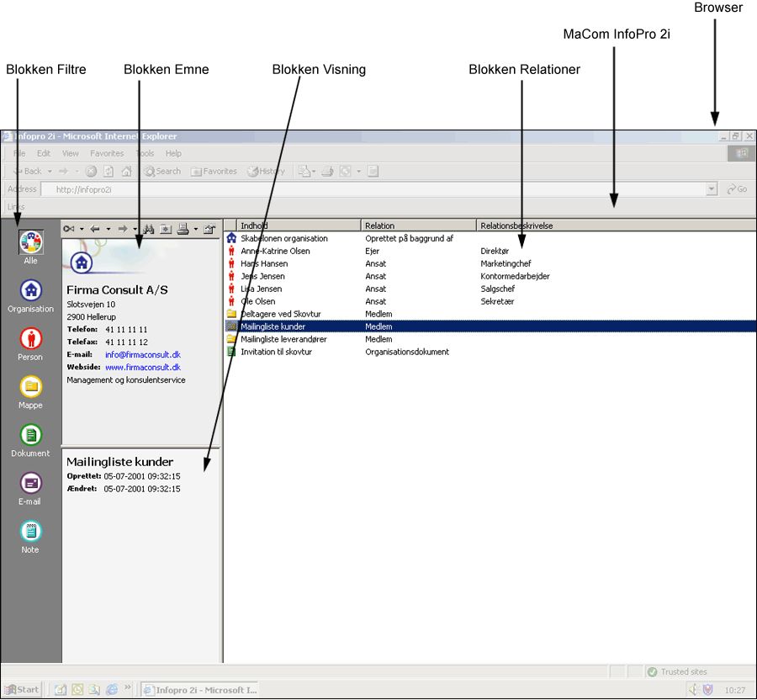Filter by Organisation in the sidebar
The image size is (757, 700).
[x=31, y=290]
